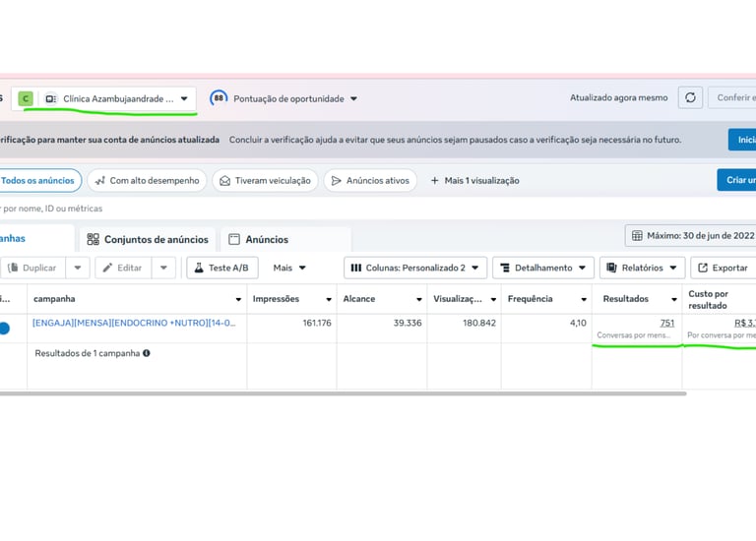Image resolution: width=756 pixels, height=541 pixels.
Task: Click the green C account avatar
Action: coord(26,98)
